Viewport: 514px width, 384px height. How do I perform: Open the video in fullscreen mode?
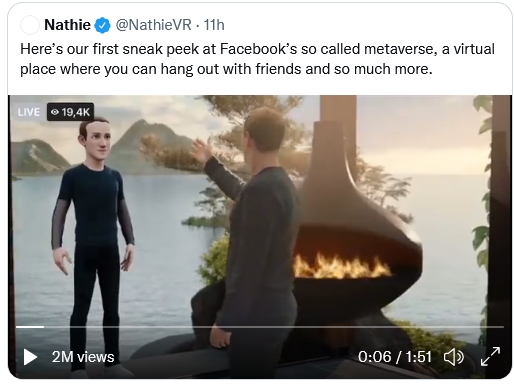(490, 356)
